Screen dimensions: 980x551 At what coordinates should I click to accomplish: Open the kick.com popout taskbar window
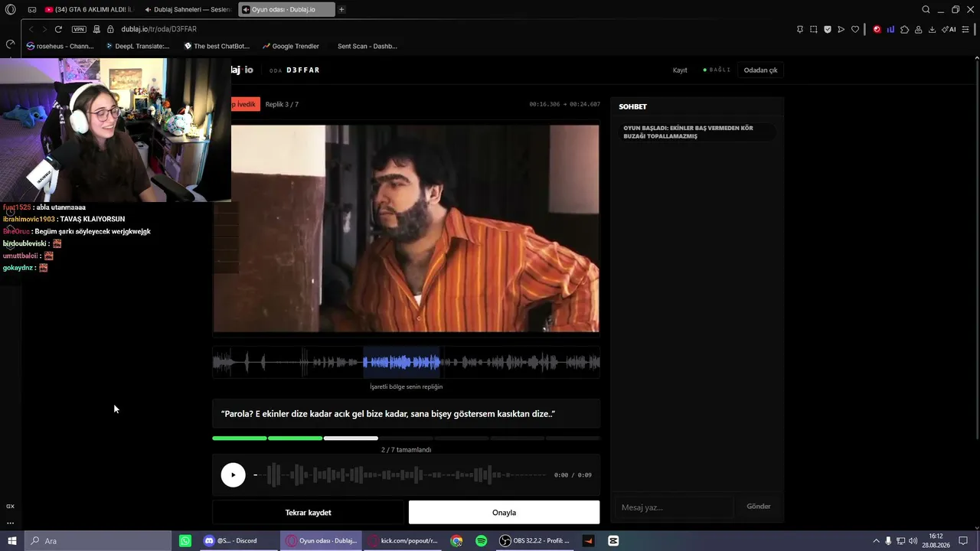(x=403, y=541)
